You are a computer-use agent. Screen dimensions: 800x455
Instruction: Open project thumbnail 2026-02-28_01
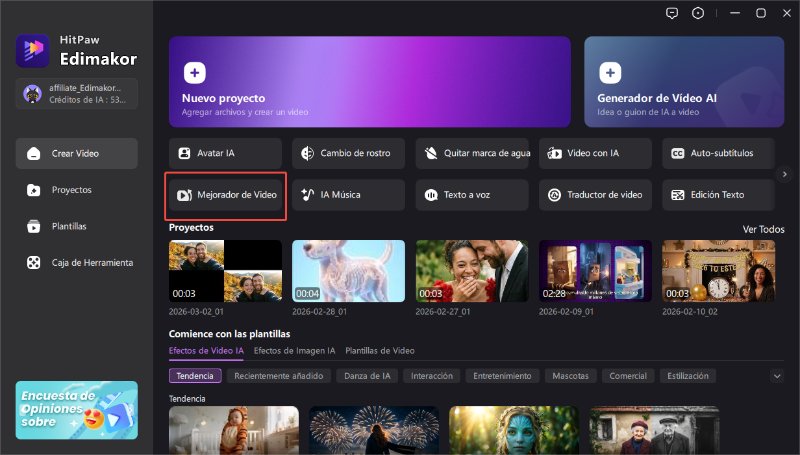[348, 271]
